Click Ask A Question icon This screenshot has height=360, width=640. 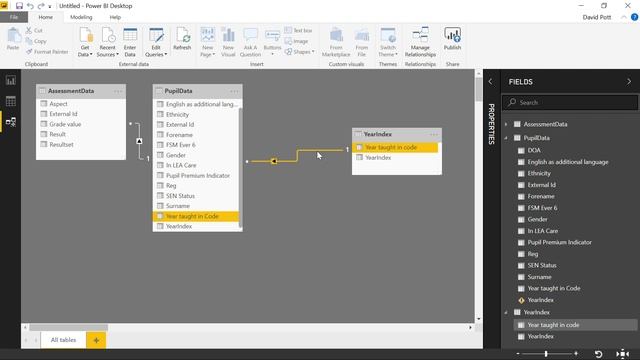click(250, 42)
